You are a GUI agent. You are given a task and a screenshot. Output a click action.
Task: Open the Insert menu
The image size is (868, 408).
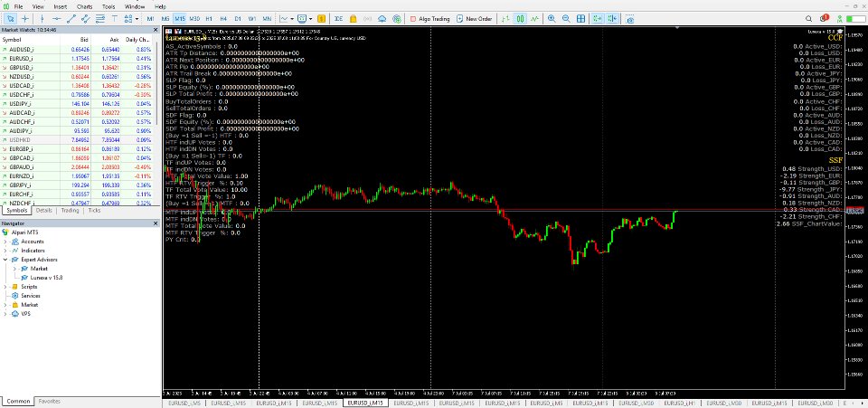(x=61, y=6)
